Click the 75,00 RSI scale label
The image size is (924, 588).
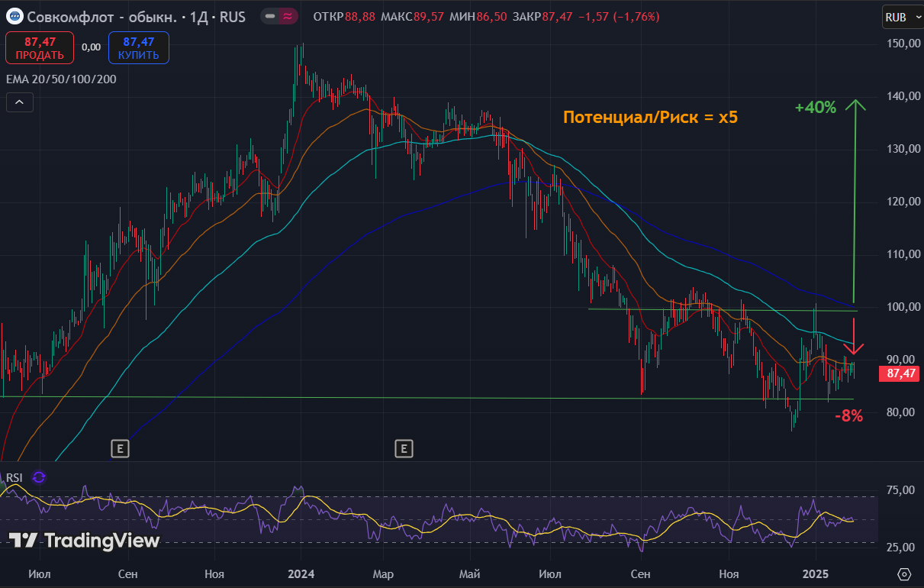900,491
